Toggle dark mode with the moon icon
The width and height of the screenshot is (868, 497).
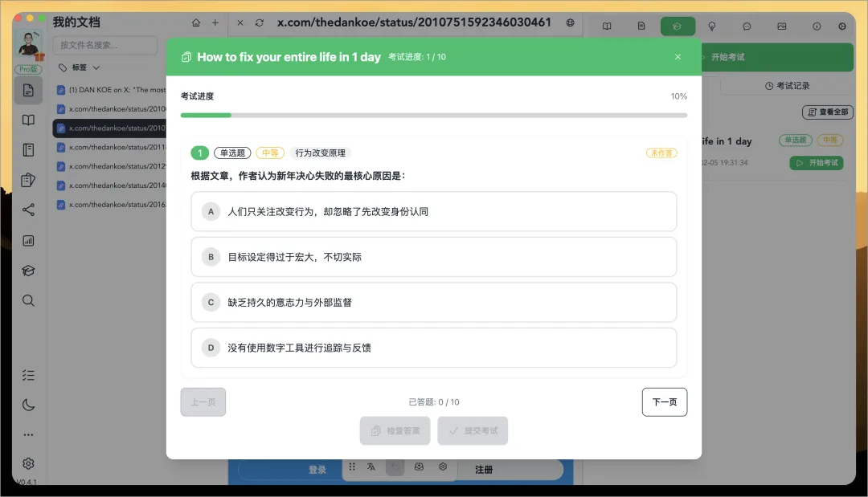(x=27, y=405)
